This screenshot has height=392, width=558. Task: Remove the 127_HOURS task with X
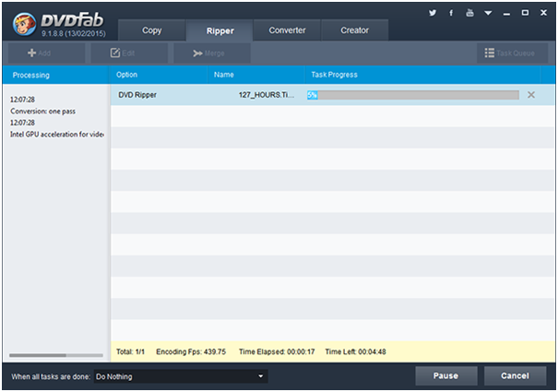pyautogui.click(x=531, y=95)
